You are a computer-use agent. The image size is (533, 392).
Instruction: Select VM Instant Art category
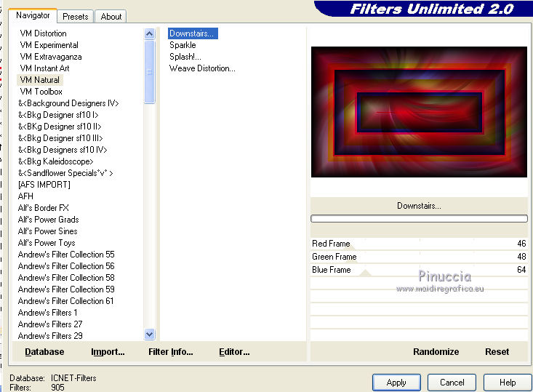(44, 68)
